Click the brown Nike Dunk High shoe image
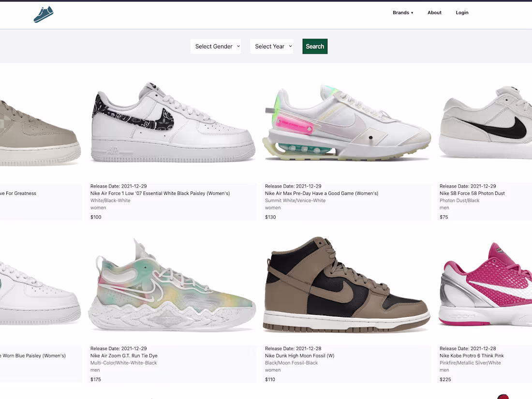532x399 pixels. [x=346, y=284]
